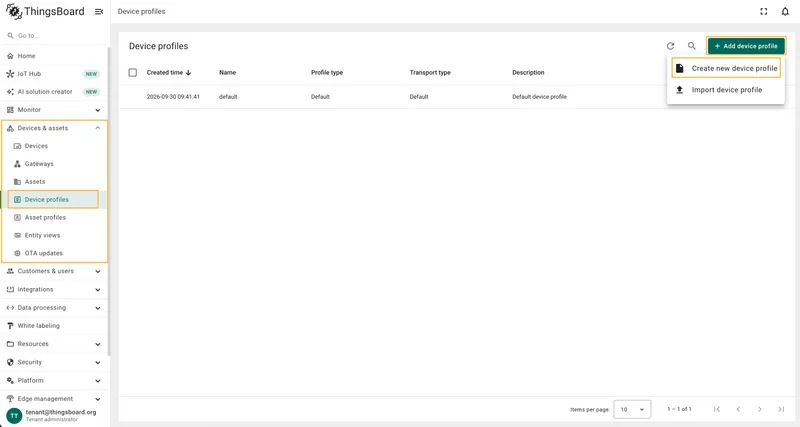This screenshot has height=427, width=800.
Task: Sort by Profile type column
Action: coord(327,72)
